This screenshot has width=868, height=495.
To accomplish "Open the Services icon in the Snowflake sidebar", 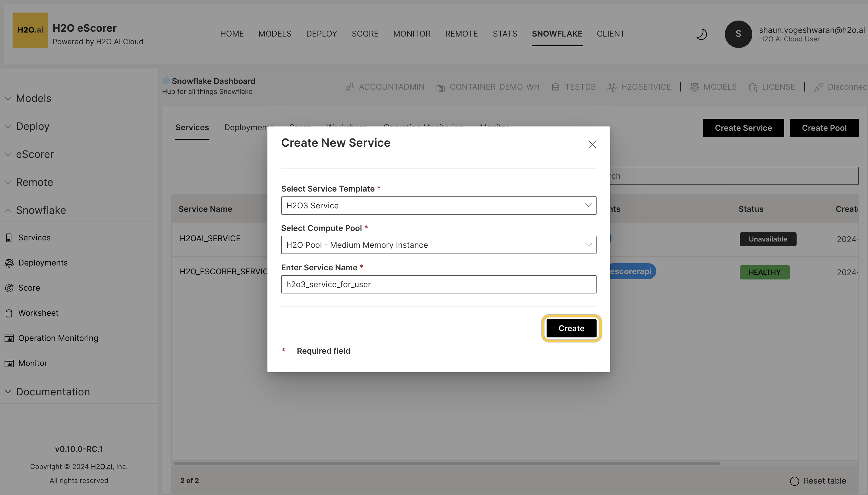I will point(9,237).
